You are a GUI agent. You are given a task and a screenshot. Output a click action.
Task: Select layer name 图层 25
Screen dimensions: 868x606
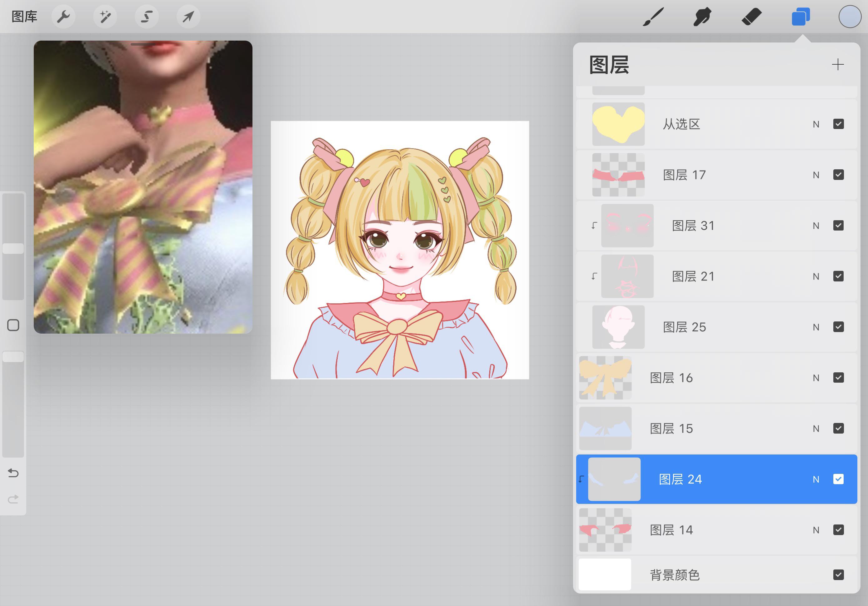pyautogui.click(x=684, y=327)
